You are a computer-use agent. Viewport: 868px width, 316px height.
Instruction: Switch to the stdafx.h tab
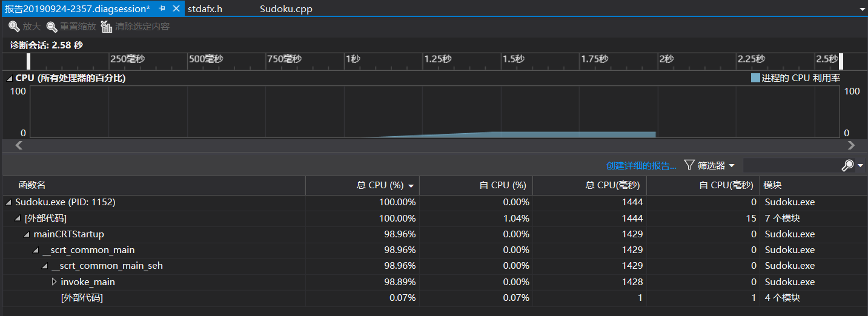click(x=205, y=9)
